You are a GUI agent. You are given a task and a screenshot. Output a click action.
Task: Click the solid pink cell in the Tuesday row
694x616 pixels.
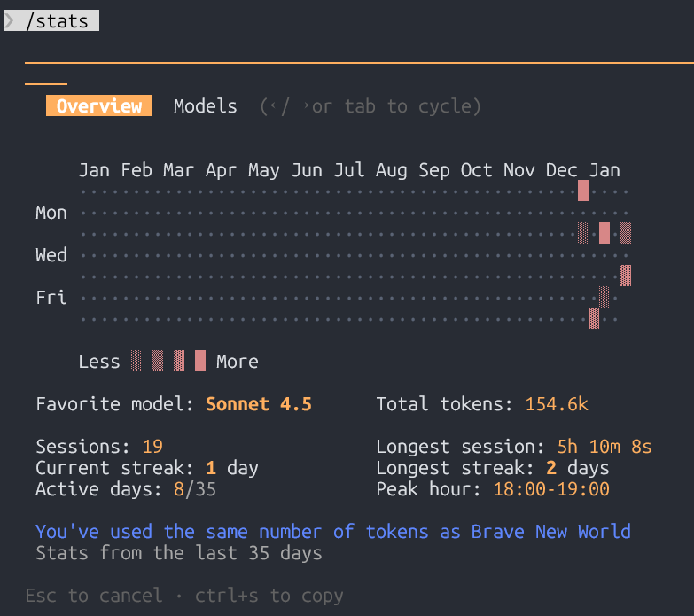tap(604, 233)
